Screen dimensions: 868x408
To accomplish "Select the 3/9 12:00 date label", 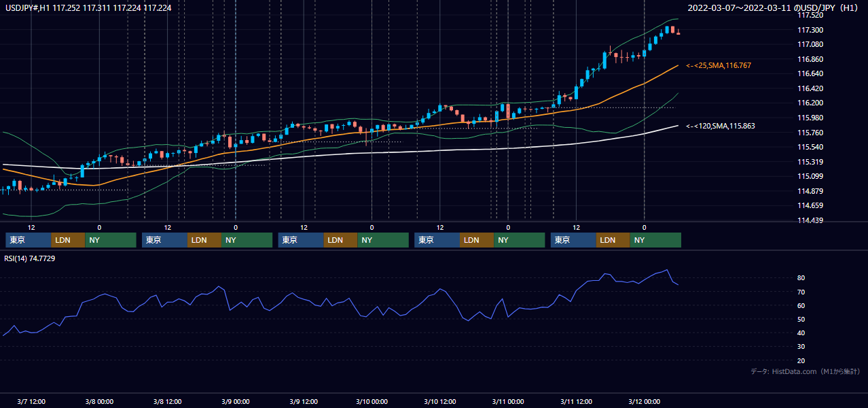I will point(304,402).
